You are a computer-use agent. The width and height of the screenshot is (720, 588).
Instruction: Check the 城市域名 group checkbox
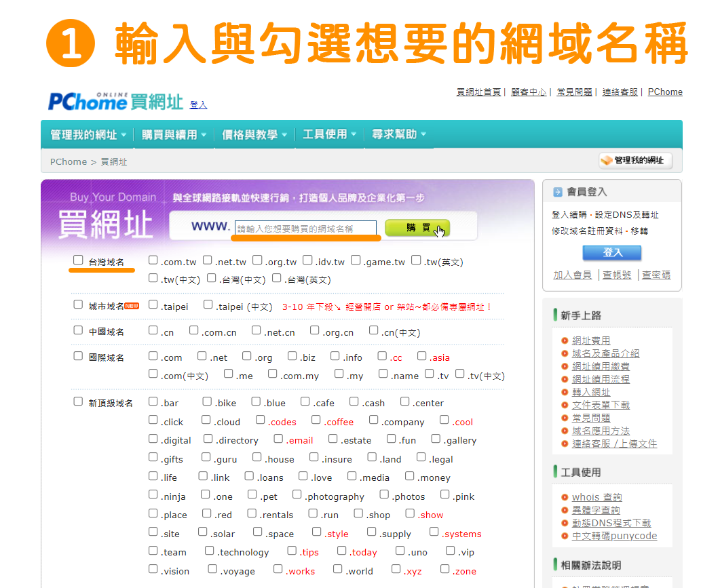point(78,305)
